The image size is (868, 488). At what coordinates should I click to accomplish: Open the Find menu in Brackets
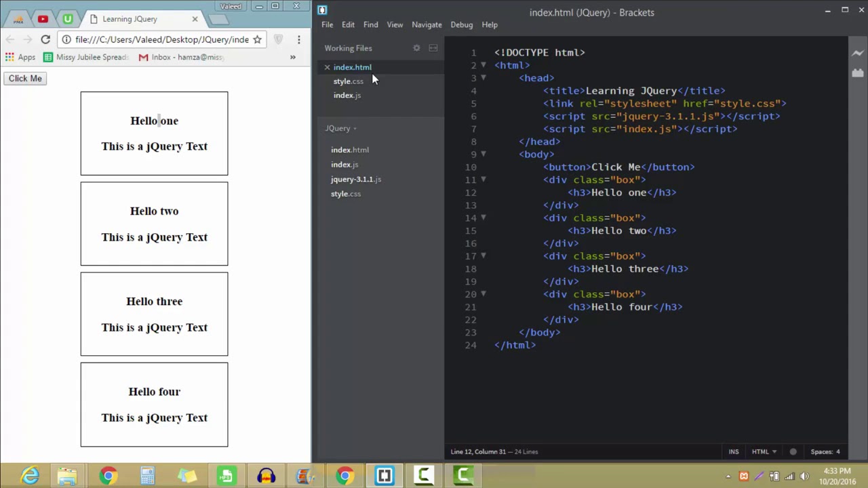tap(370, 24)
